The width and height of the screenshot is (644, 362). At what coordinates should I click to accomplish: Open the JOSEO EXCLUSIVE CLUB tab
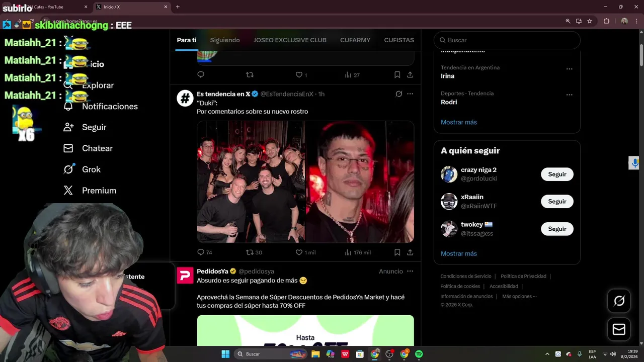pos(290,40)
